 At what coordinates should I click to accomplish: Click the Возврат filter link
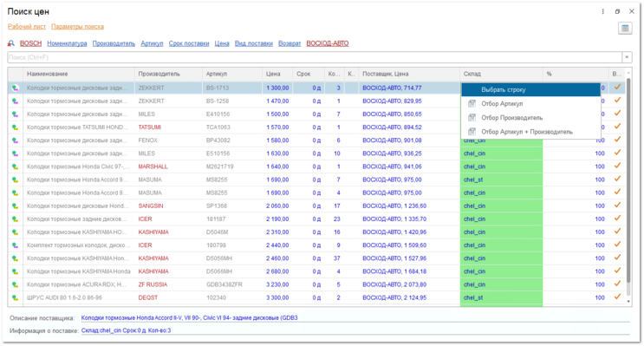(x=289, y=43)
